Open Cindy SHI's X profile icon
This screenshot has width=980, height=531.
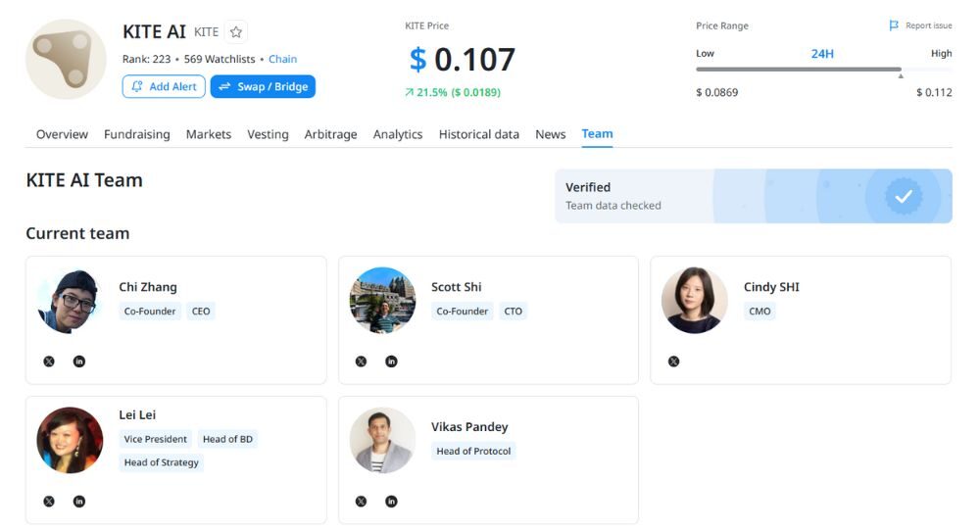click(673, 362)
